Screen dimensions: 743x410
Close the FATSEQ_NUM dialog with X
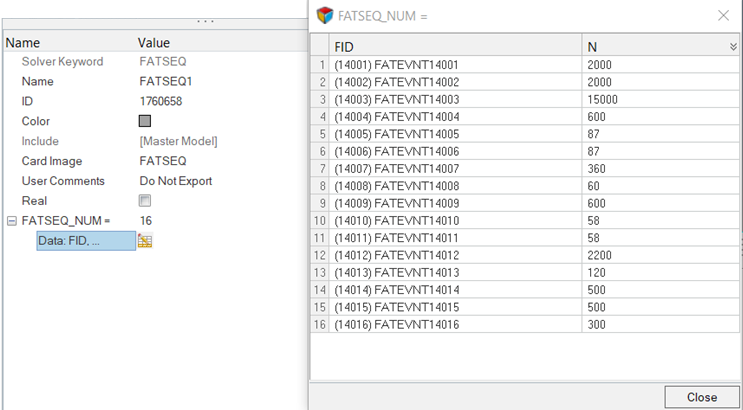(x=723, y=15)
